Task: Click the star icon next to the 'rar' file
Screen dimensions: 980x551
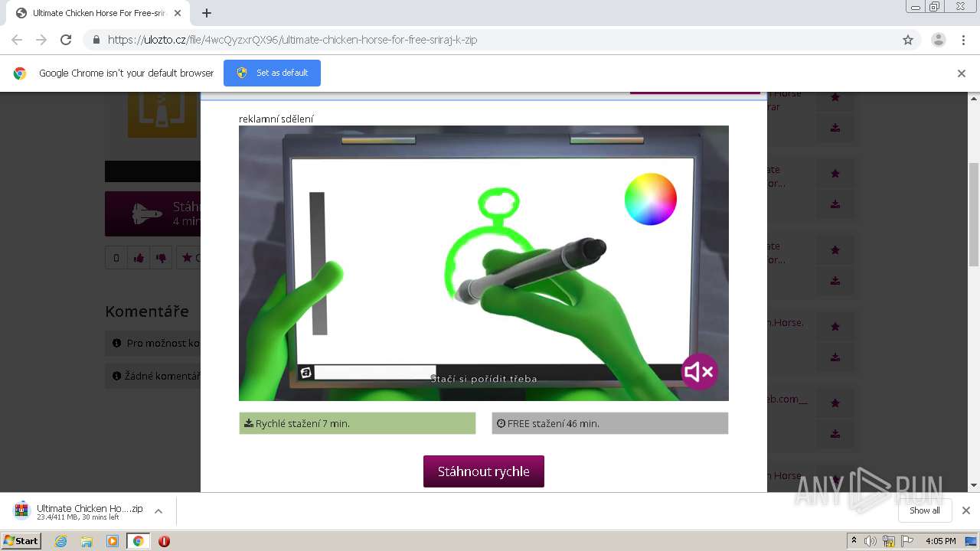Action: coord(835,97)
